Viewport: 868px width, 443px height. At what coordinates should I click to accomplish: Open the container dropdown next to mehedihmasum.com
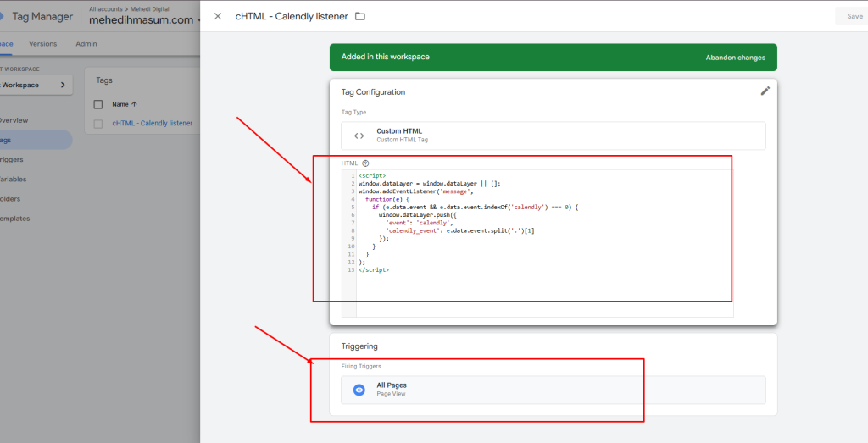click(x=198, y=20)
